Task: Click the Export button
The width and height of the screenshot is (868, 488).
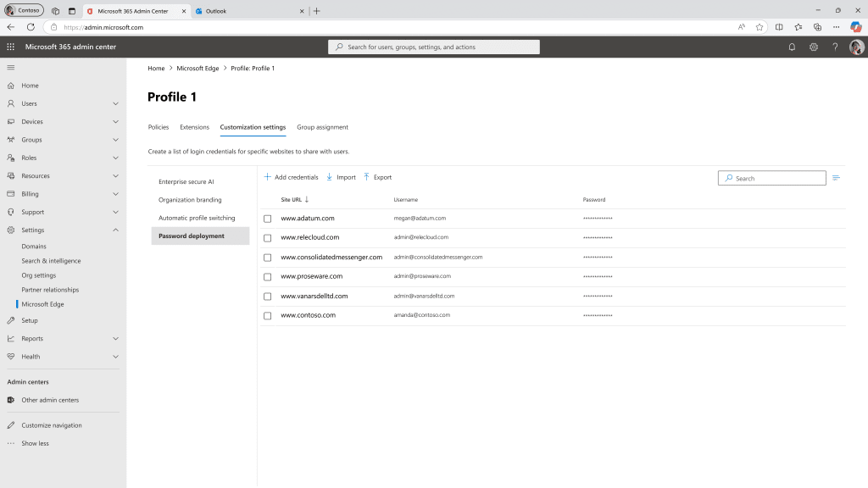Action: point(377,177)
